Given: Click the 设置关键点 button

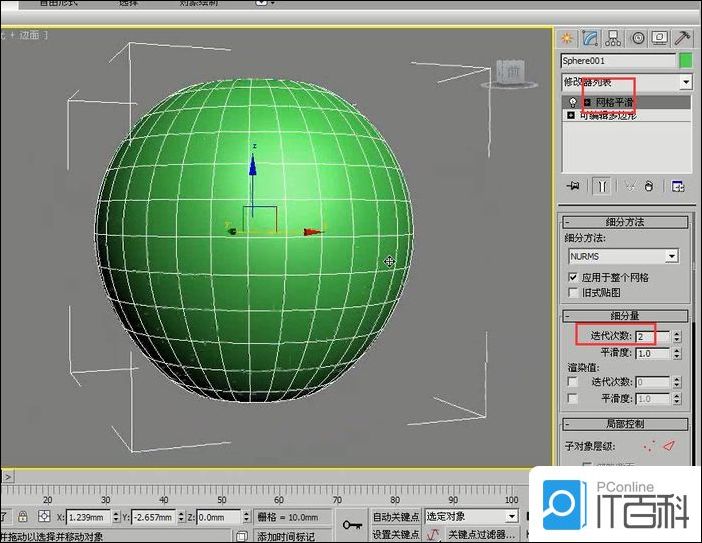Looking at the screenshot, I should [395, 535].
